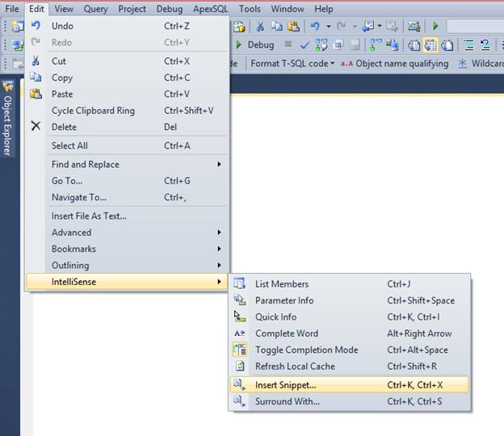
Task: Toggle Completion Mode in IntelliSense submenu
Action: [350, 350]
